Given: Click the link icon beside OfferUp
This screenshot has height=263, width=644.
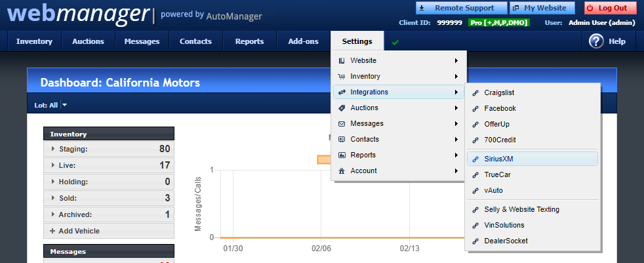Looking at the screenshot, I should click(475, 125).
